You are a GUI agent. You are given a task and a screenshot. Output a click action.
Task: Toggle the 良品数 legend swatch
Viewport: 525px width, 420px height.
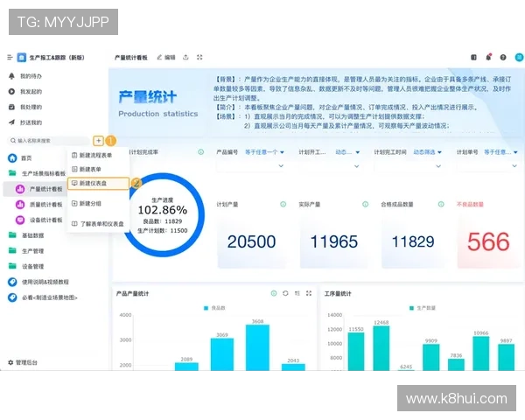[206, 308]
